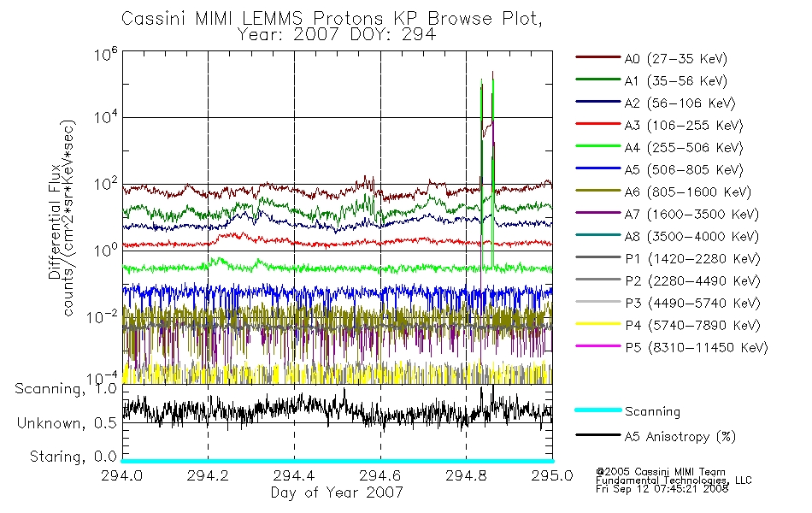This screenshot has width=812, height=513.
Task: Select the blue A5 legend line
Action: [598, 168]
